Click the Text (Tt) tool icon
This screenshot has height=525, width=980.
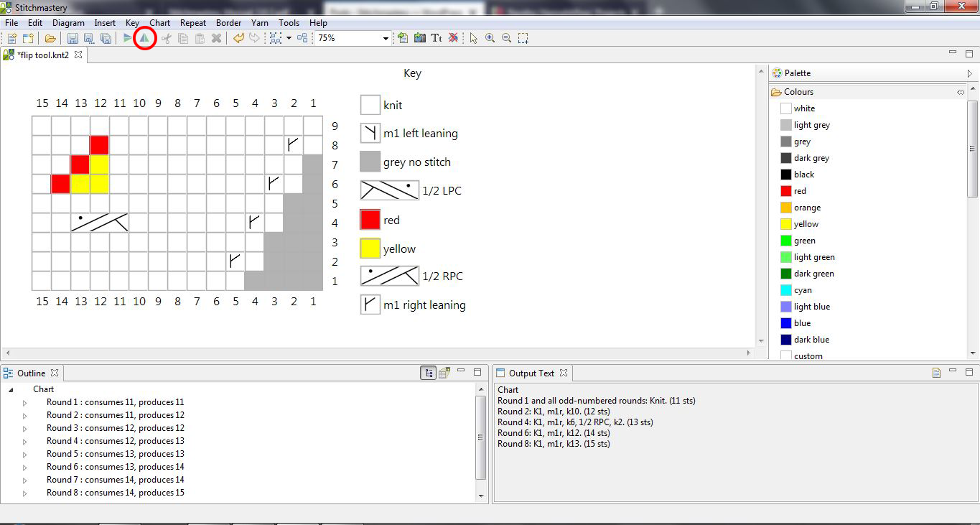[x=436, y=38]
